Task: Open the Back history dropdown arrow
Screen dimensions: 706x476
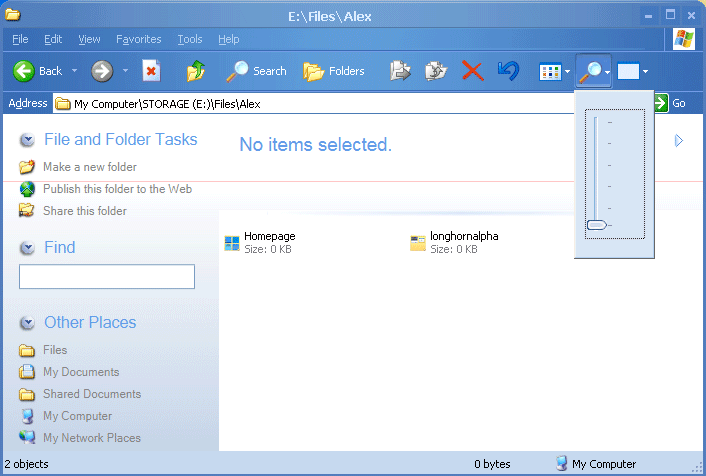Action: click(x=75, y=71)
